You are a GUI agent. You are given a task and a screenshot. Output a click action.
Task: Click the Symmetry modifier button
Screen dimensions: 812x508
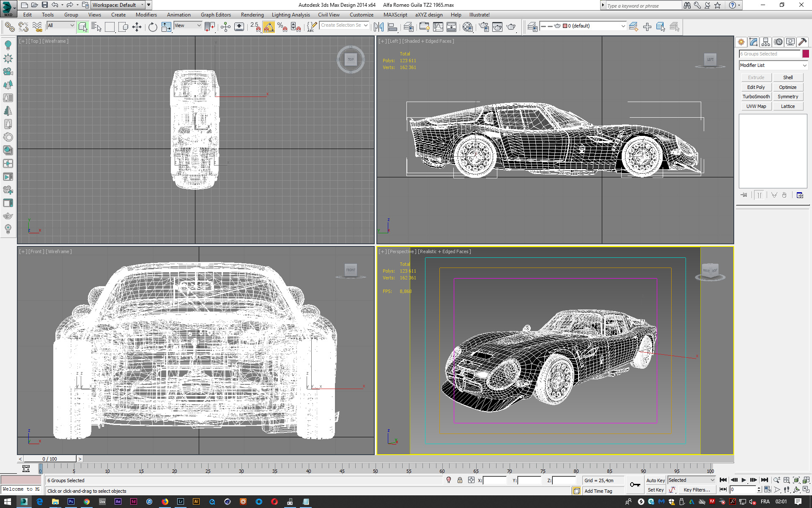tap(788, 97)
